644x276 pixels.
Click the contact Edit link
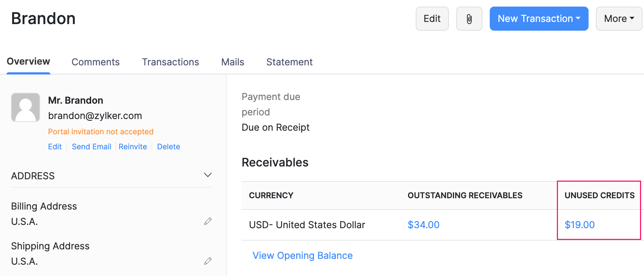click(55, 147)
